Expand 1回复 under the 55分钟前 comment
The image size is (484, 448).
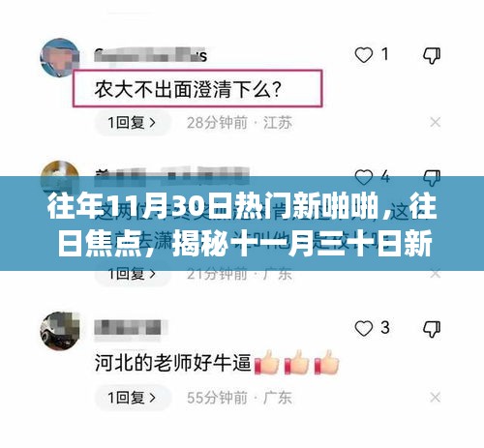pos(132,398)
